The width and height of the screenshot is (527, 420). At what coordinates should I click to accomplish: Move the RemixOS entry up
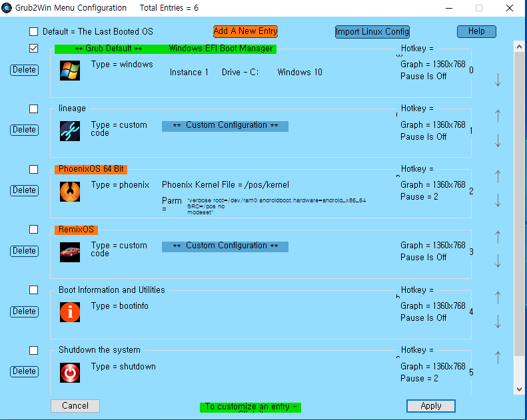tap(498, 237)
